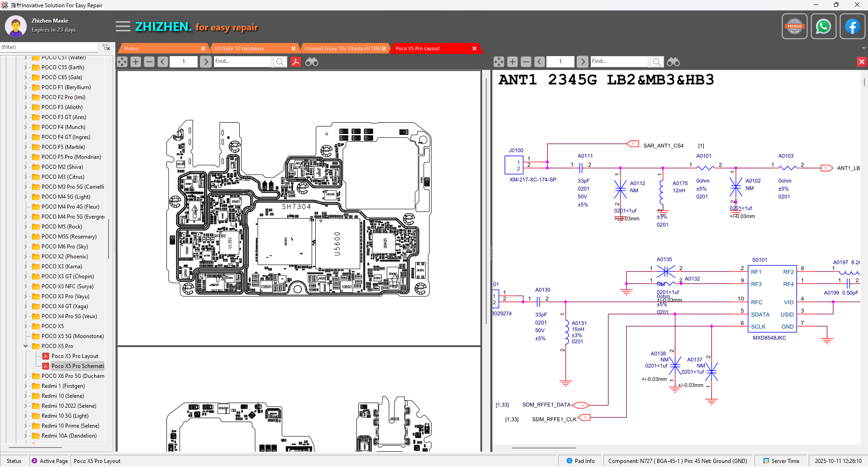The image size is (868, 467).
Task: Select POCO F4 GT (Ingres) tree item
Action: pos(66,137)
